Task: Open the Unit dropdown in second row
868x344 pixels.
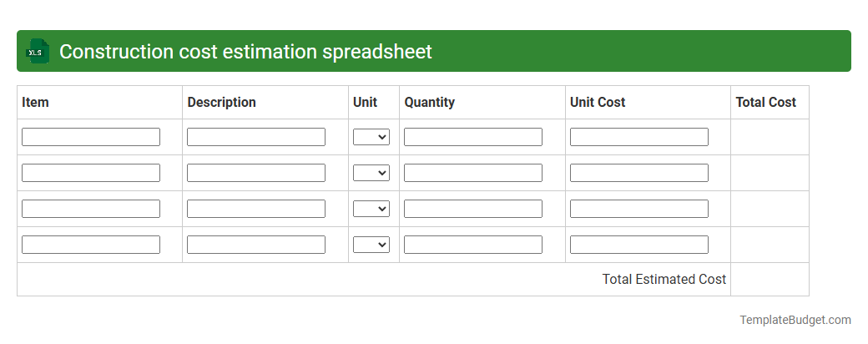Action: [371, 173]
